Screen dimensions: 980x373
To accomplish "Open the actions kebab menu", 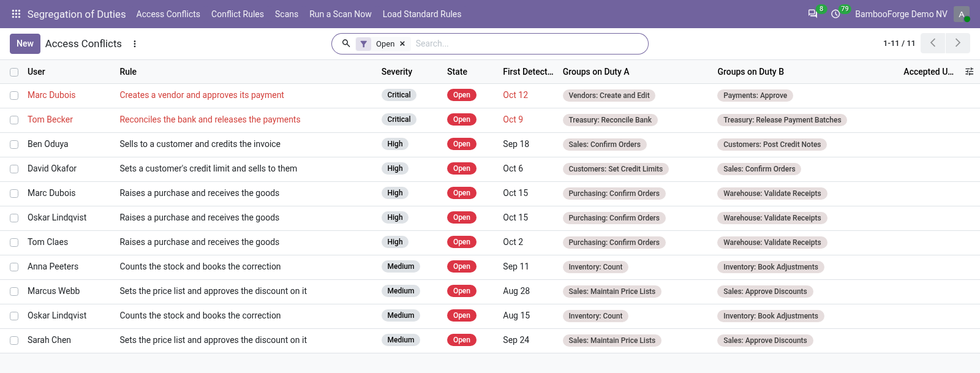I will 135,44.
